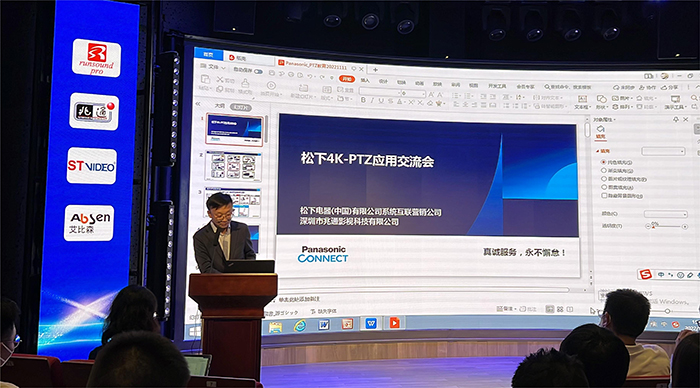Click the play slideshow from start icon
This screenshot has width=700, height=388.
[271, 85]
